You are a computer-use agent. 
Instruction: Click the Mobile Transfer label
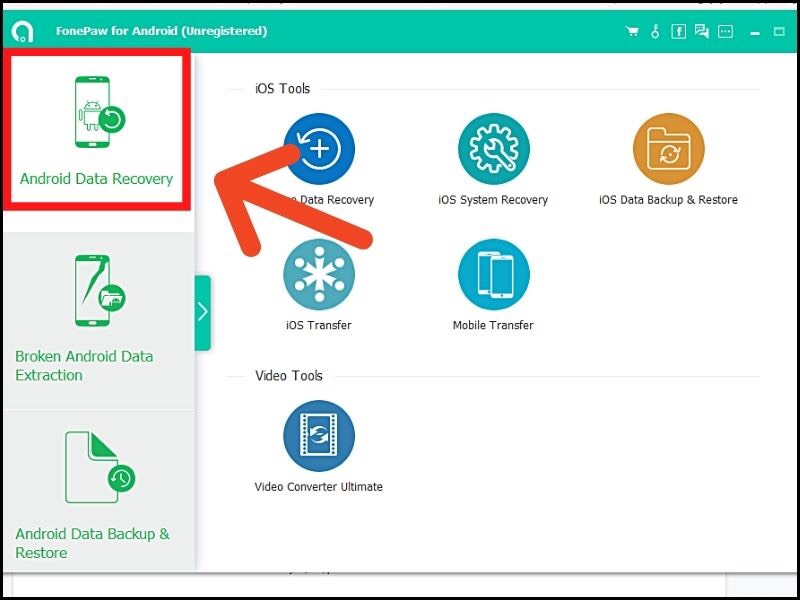click(493, 325)
